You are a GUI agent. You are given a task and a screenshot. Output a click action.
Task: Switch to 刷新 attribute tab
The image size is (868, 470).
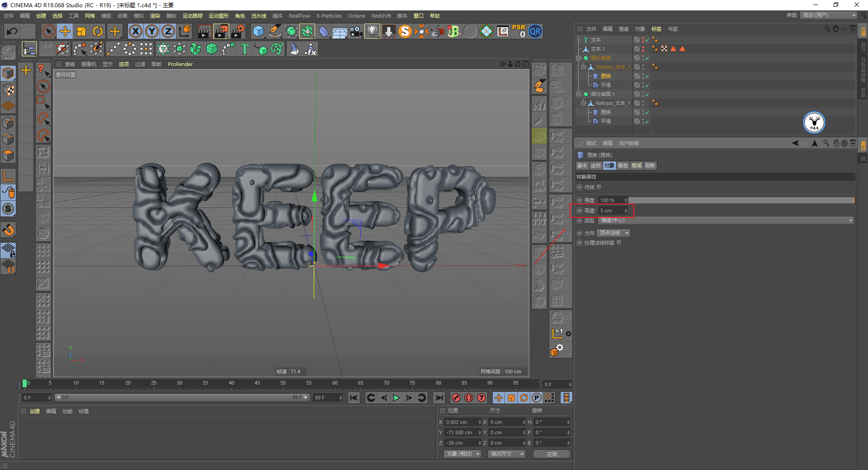pos(650,165)
